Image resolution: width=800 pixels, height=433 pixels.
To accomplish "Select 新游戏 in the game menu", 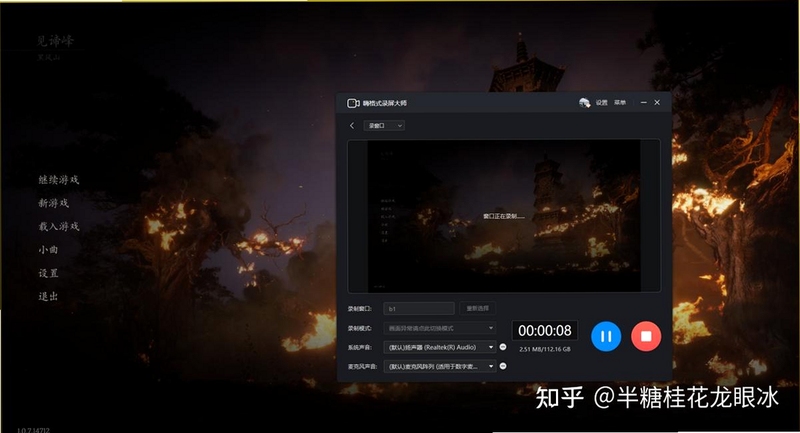I will point(54,203).
